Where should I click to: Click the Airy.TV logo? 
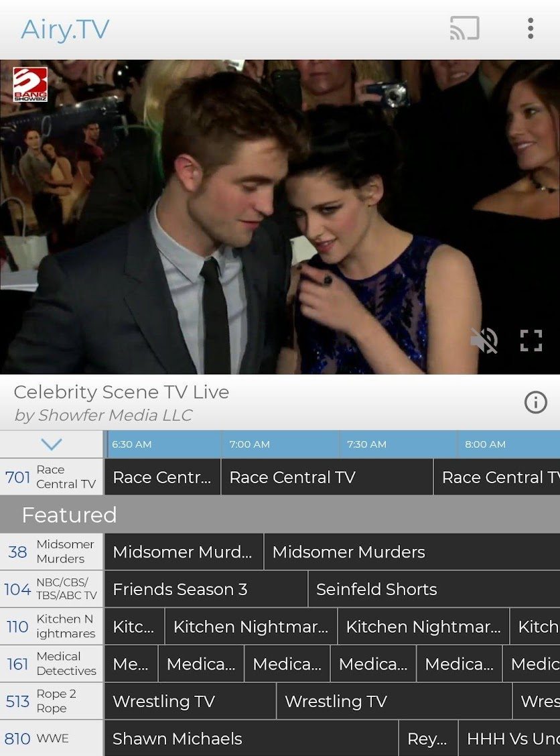pos(64,29)
